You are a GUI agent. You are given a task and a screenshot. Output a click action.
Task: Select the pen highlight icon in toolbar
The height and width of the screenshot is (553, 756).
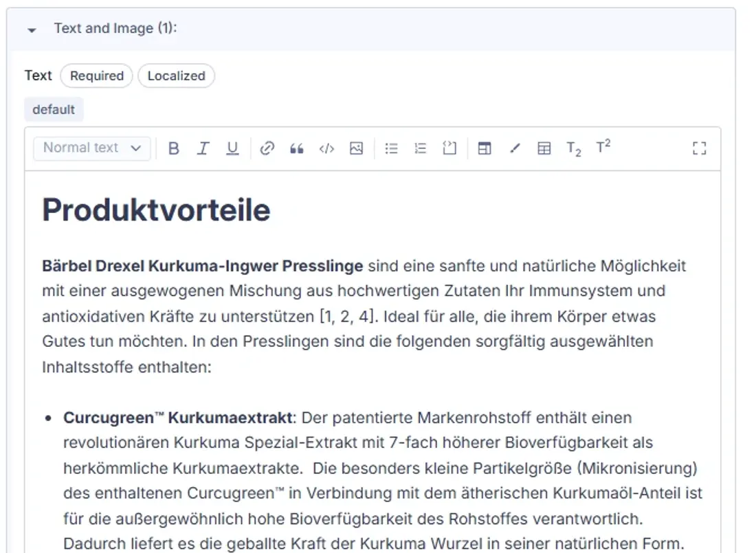point(515,148)
